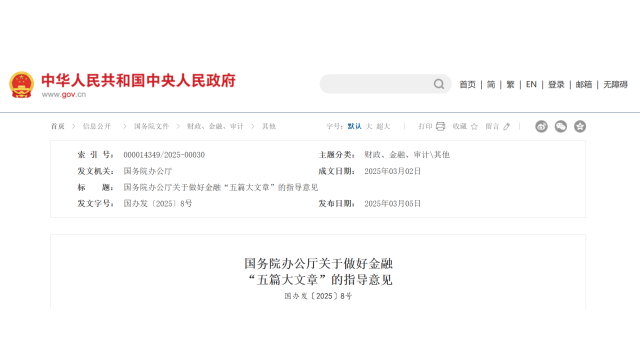
Task: Open 国务院文件 breadcrumb
Action: coord(151,127)
